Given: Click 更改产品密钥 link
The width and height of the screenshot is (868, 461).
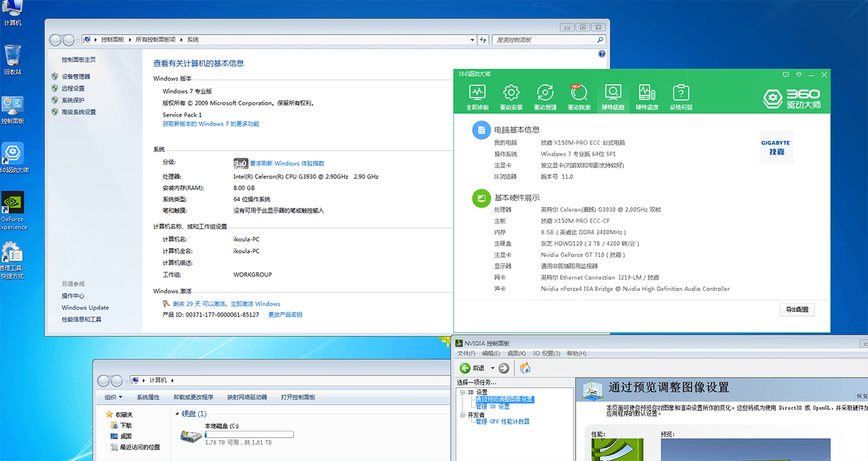Looking at the screenshot, I should click(285, 315).
